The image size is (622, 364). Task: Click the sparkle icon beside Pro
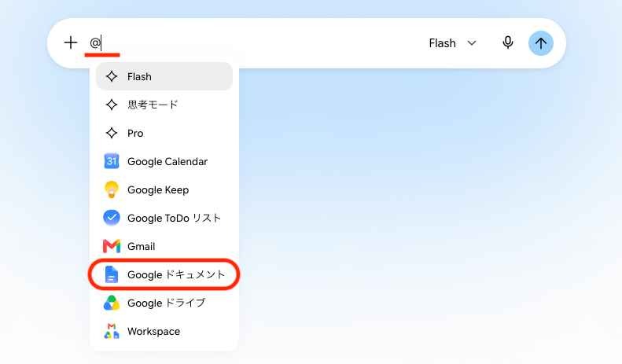112,133
